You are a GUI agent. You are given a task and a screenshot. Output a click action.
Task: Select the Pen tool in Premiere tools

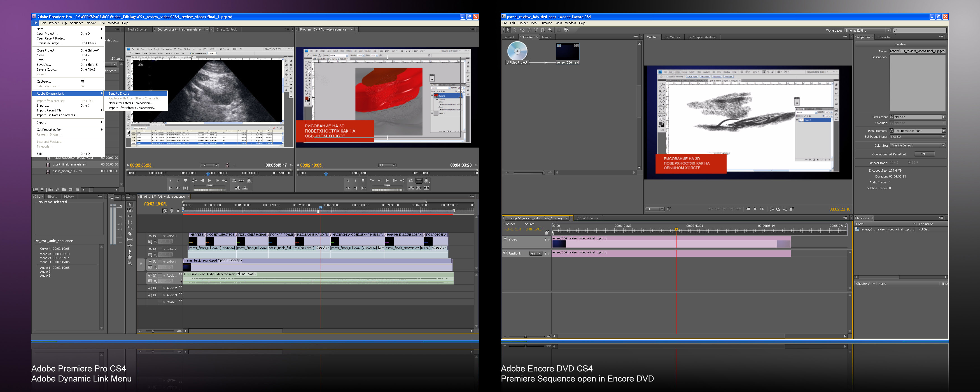coord(130,251)
